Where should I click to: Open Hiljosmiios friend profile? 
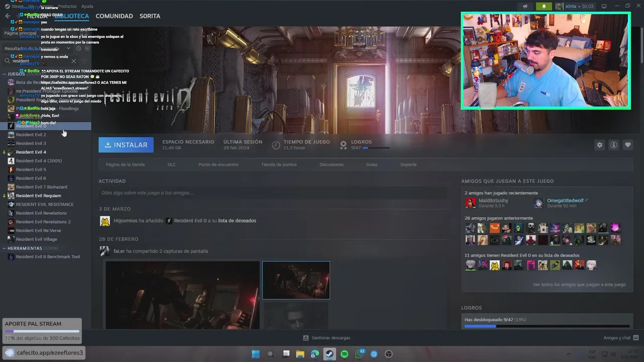125,221
